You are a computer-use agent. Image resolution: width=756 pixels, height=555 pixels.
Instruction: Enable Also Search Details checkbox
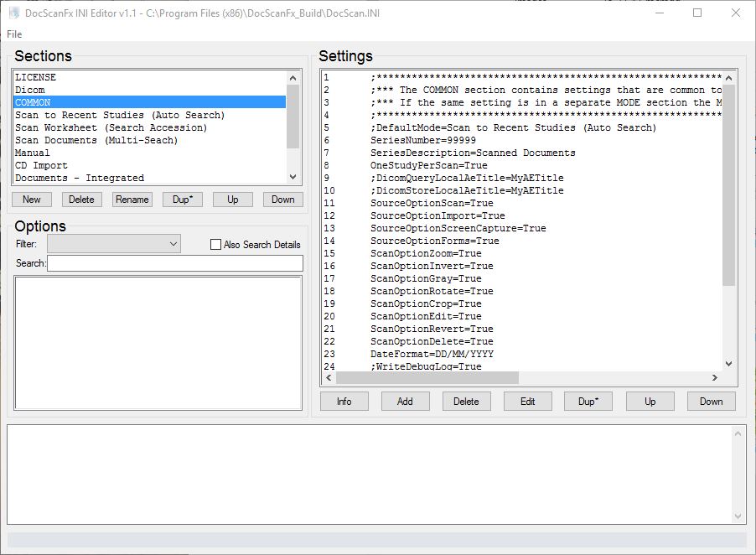pos(215,245)
